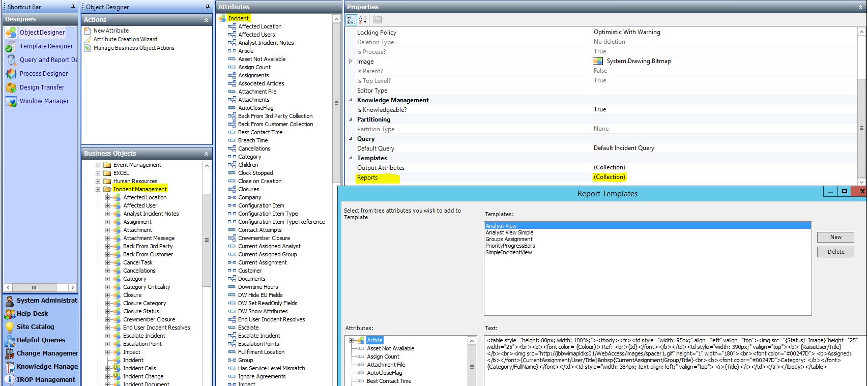This screenshot has height=386, width=868.
Task: Click the New Attribute icon
Action: (88, 31)
